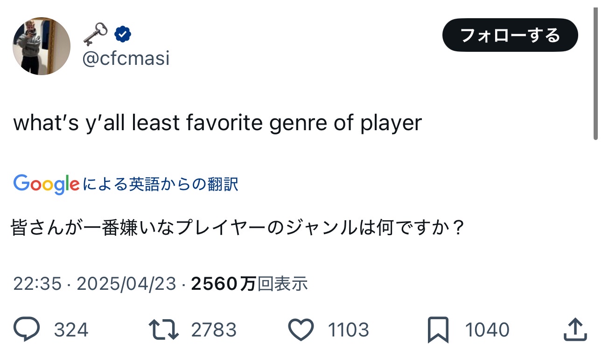Click the original English tweet text
602x364 pixels.
pos(217,123)
